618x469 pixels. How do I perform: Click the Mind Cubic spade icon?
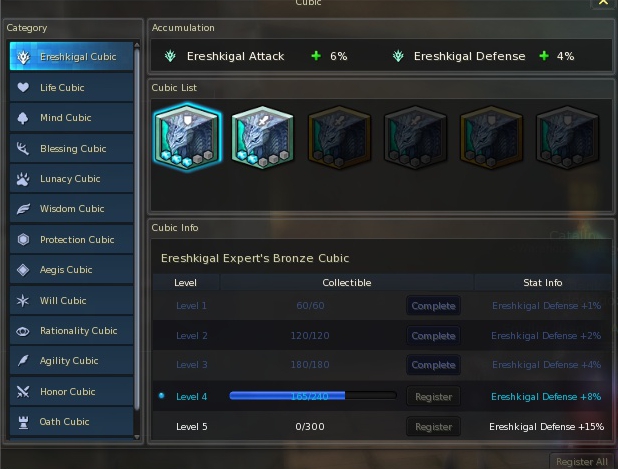pyautogui.click(x=23, y=118)
